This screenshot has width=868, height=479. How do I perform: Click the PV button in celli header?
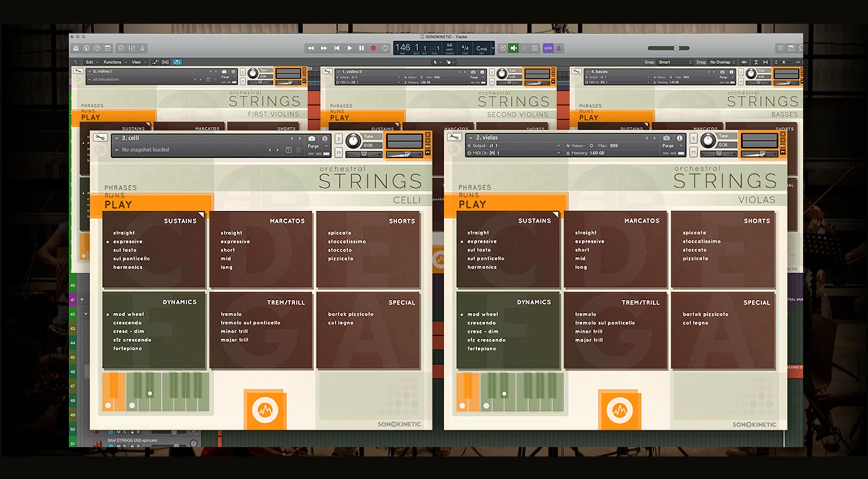click(x=428, y=153)
